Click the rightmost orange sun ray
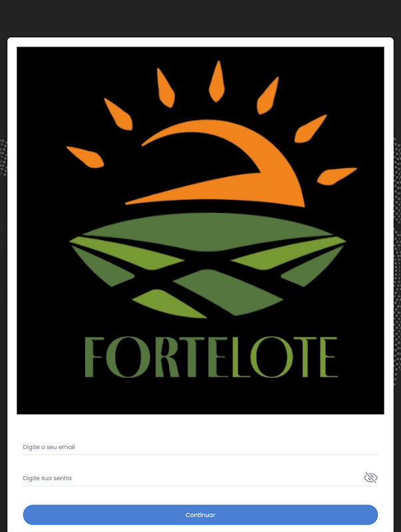 pos(336,176)
